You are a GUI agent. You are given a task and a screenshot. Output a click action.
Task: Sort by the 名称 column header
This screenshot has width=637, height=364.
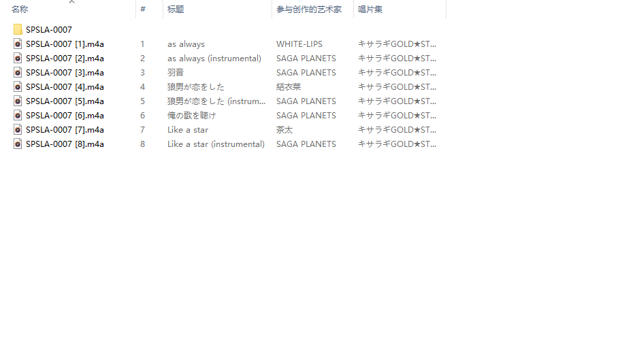pyautogui.click(x=20, y=10)
